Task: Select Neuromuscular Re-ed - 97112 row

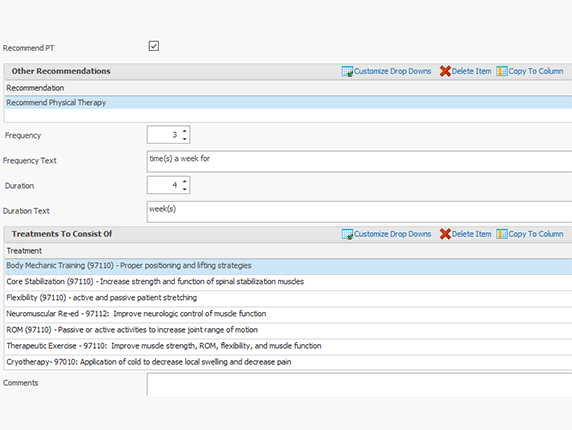Action: coord(288,314)
